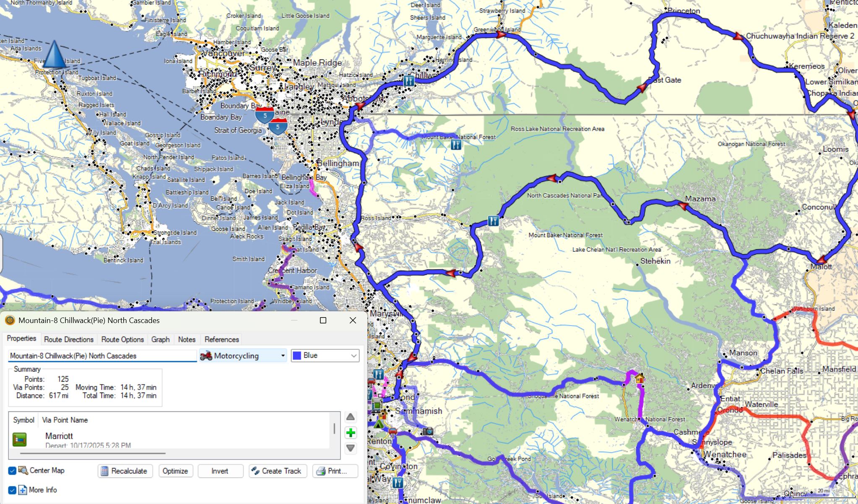Open the Blue route color dropdown
858x504 pixels.
[x=325, y=356]
